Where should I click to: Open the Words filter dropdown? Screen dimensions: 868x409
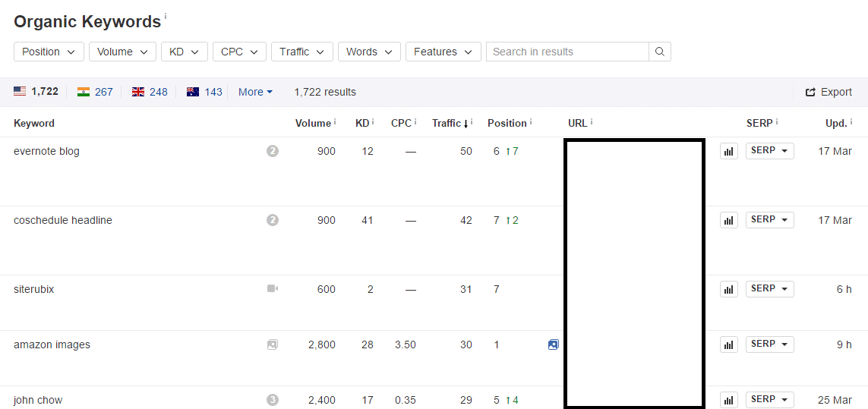coord(369,52)
